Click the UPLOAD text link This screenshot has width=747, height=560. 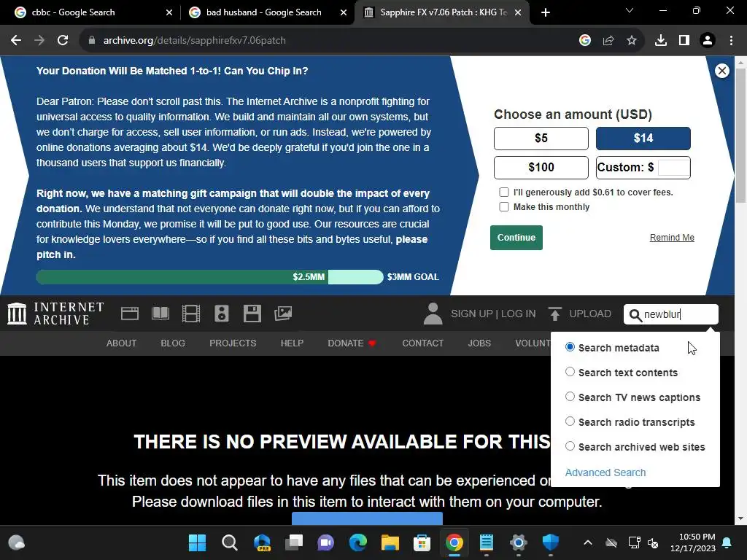pos(590,314)
